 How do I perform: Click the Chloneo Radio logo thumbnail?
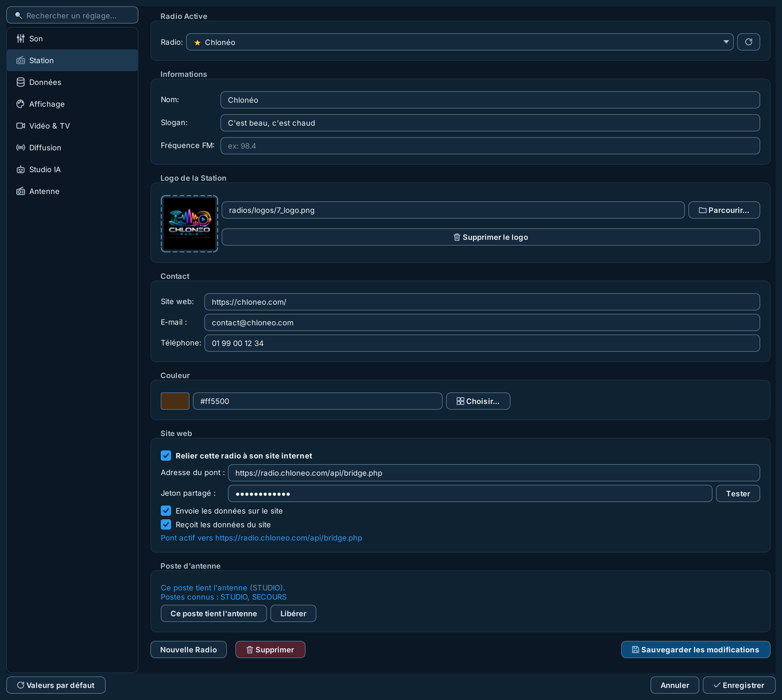tap(189, 224)
